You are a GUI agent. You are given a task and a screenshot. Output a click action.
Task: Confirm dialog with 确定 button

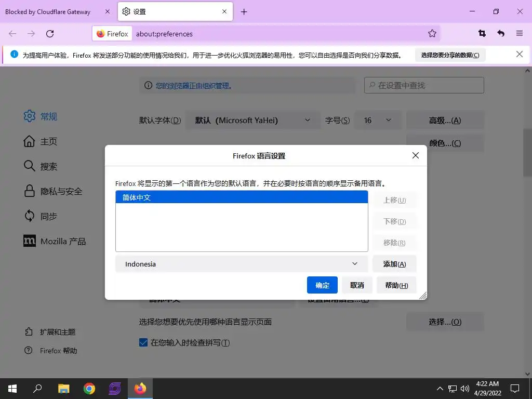click(x=322, y=285)
